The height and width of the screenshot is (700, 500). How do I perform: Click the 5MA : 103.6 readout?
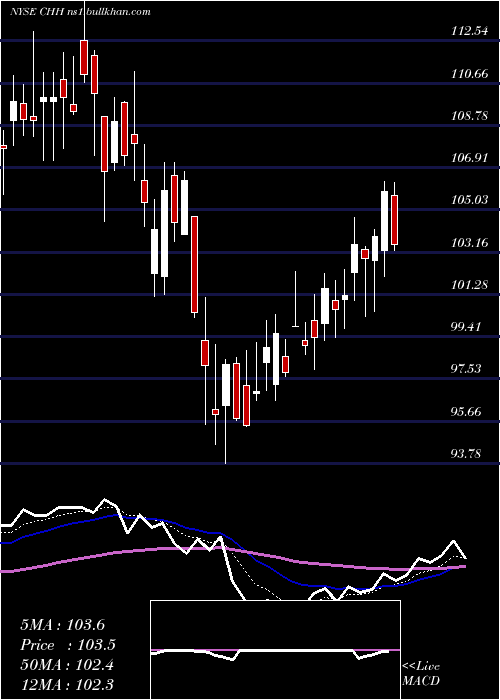click(62, 625)
